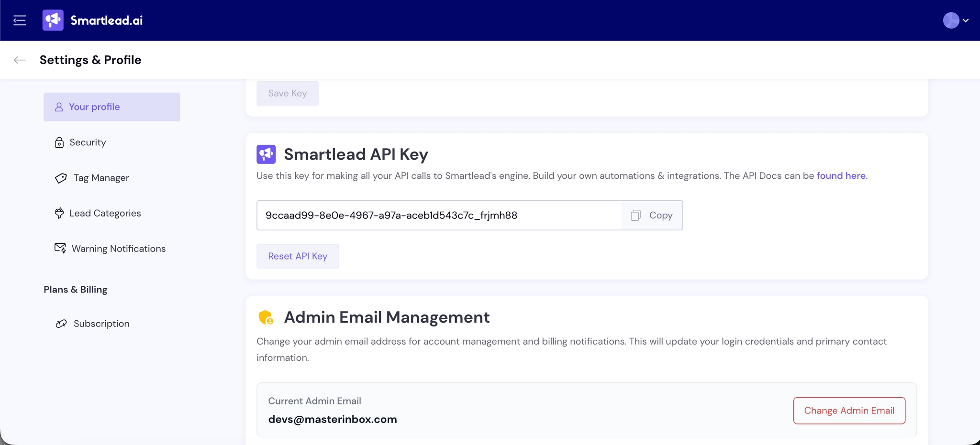Open the user avatar dropdown
This screenshot has height=445, width=980.
pos(950,20)
